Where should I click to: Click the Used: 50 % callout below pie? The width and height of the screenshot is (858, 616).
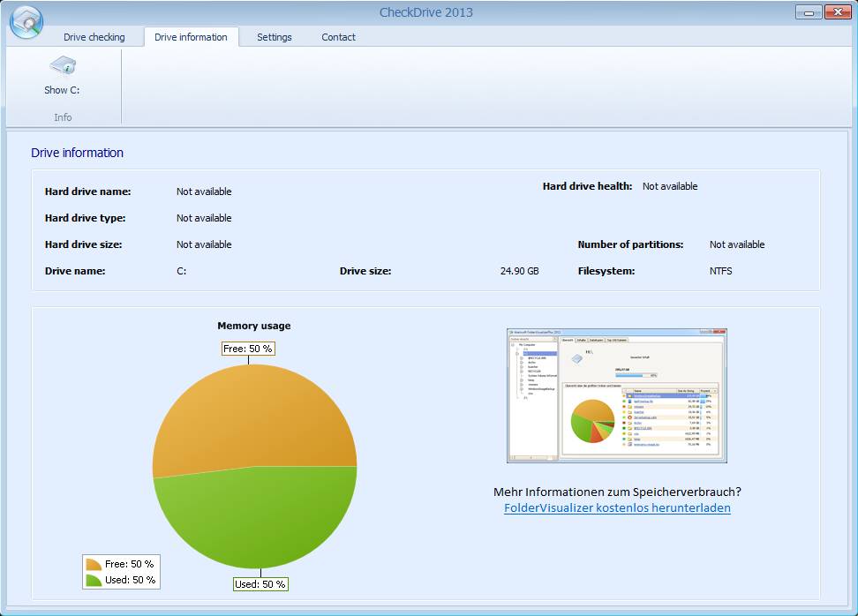coord(260,583)
